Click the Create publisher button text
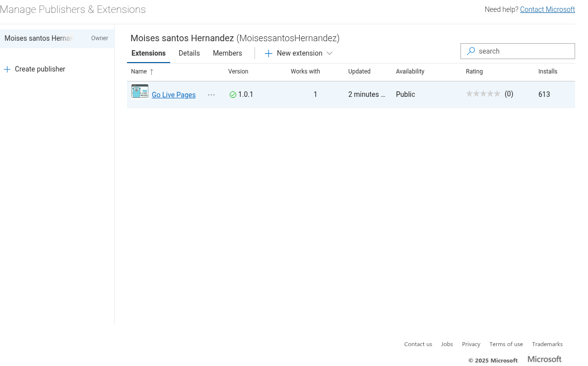Image resolution: width=588 pixels, height=366 pixels. [40, 69]
